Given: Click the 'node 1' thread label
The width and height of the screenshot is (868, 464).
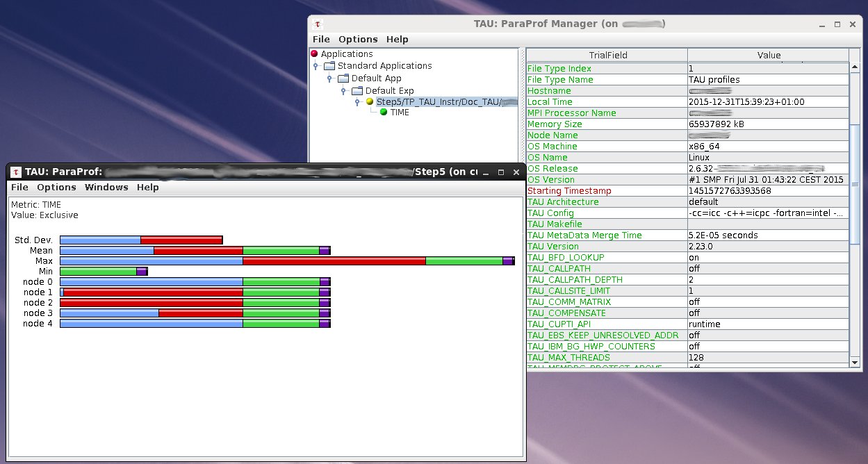Looking at the screenshot, I should pos(38,292).
